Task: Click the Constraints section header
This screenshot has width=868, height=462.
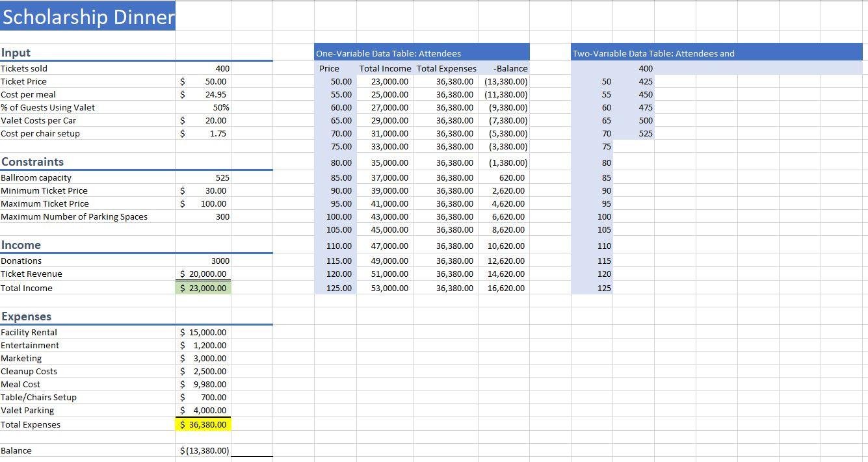Action: click(33, 162)
